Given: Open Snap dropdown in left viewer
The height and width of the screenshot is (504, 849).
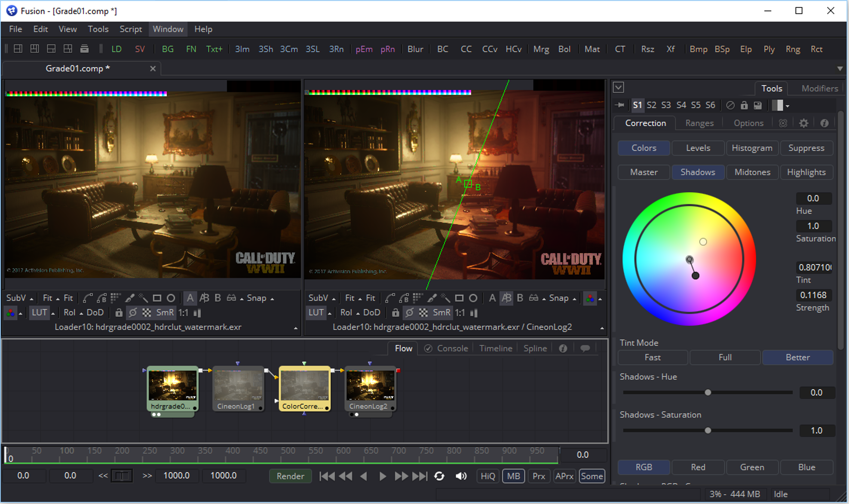Looking at the screenshot, I should pos(261,298).
